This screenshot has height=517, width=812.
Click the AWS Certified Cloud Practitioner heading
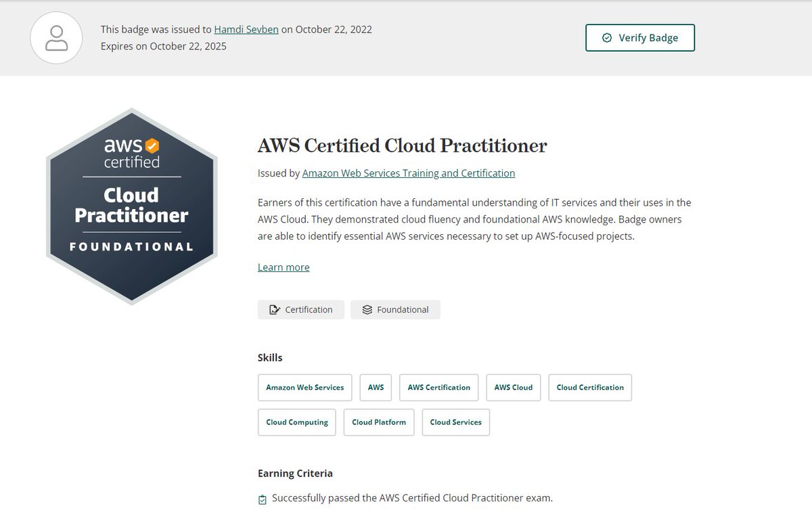point(402,145)
